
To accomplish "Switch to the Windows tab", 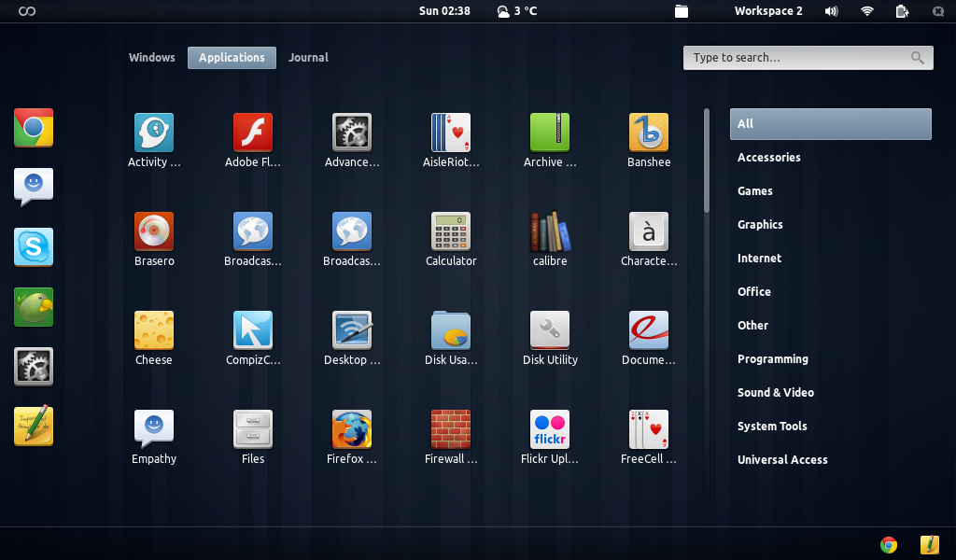I will click(x=152, y=57).
